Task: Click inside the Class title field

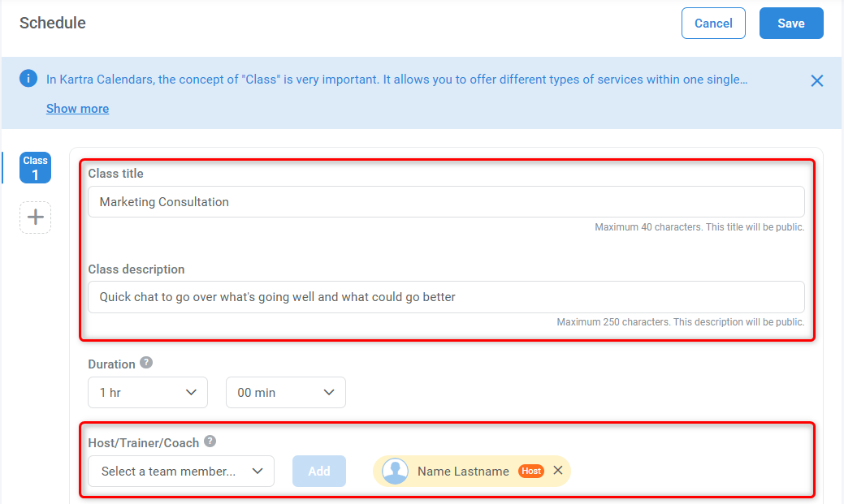Action: pos(445,201)
